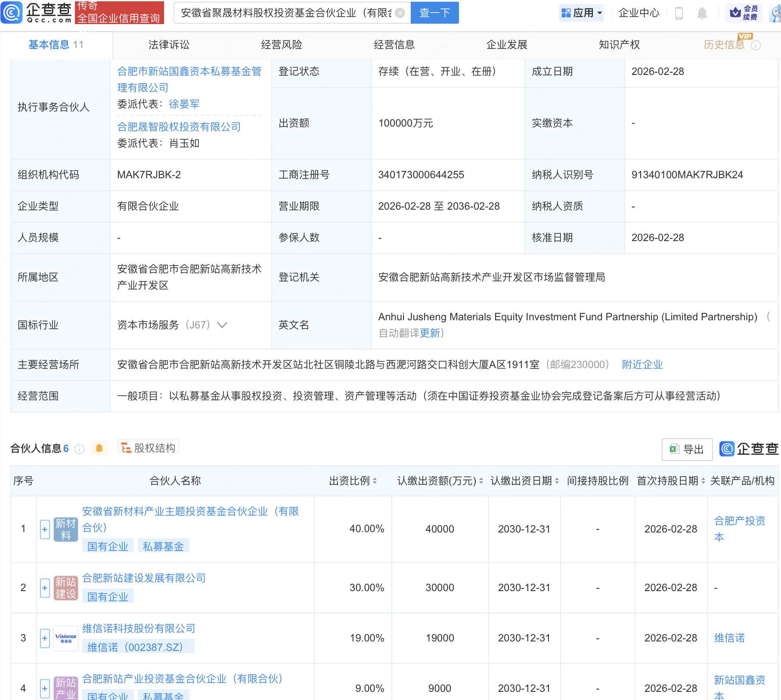This screenshot has height=700, width=781.
Task: Open the 应用 apps dropdown
Action: click(582, 13)
